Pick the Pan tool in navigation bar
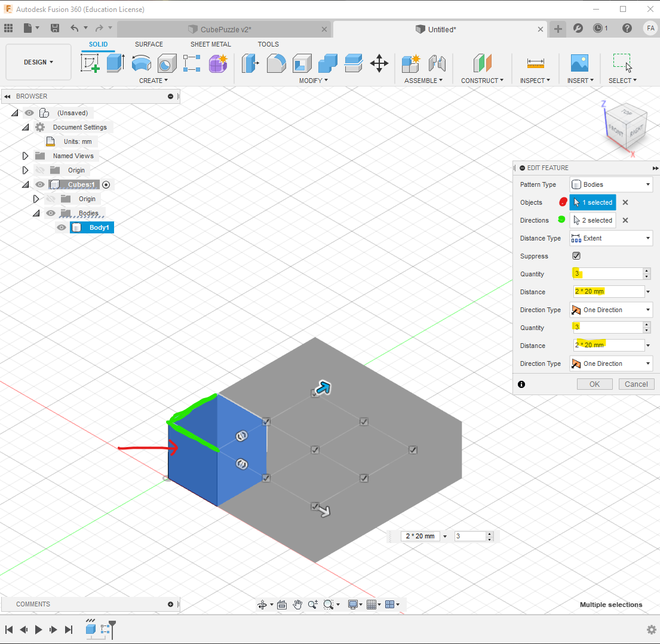Image resolution: width=660 pixels, height=644 pixels. tap(297, 604)
